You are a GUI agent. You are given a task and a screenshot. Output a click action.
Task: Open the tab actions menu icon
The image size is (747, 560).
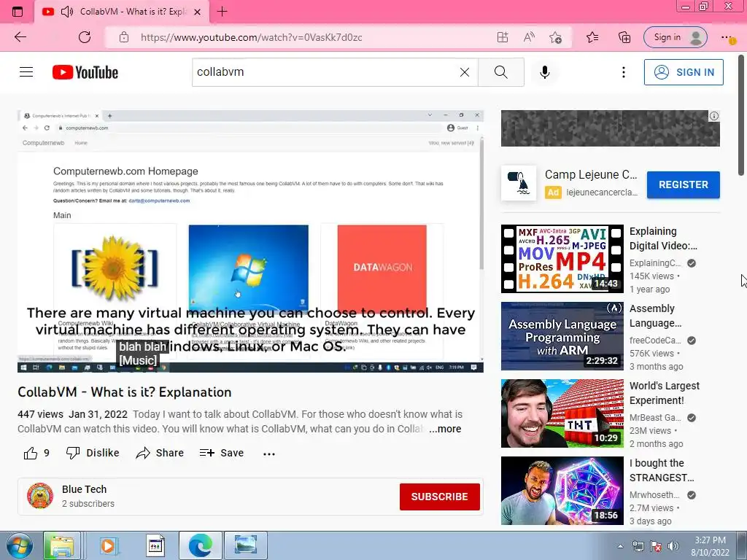point(18,12)
